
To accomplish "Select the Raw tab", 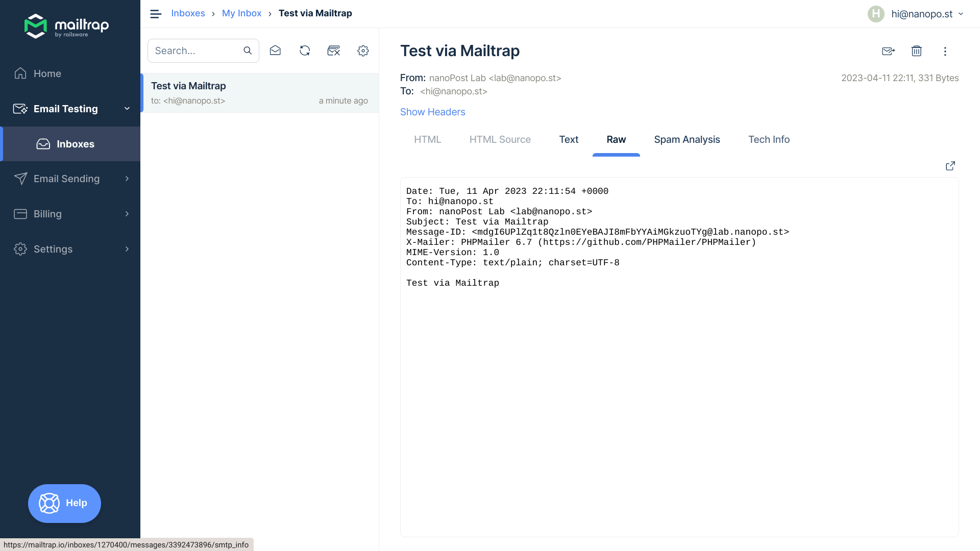I will pyautogui.click(x=616, y=140).
